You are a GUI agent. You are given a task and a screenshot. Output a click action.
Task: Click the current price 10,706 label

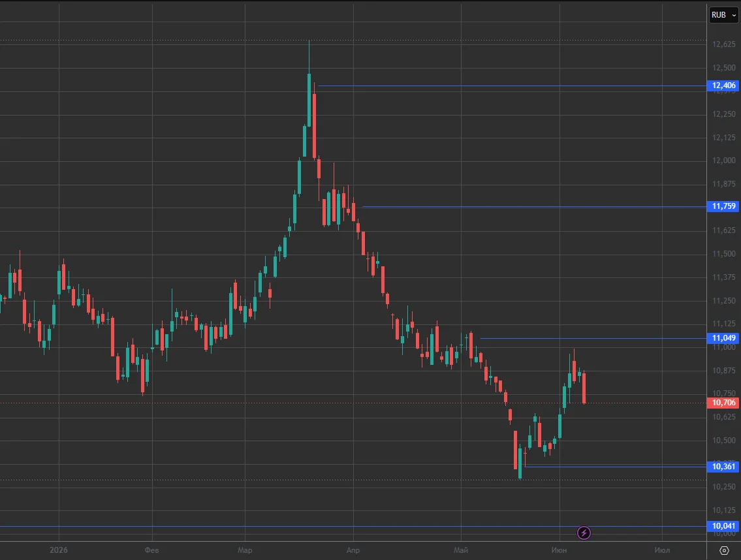click(723, 403)
